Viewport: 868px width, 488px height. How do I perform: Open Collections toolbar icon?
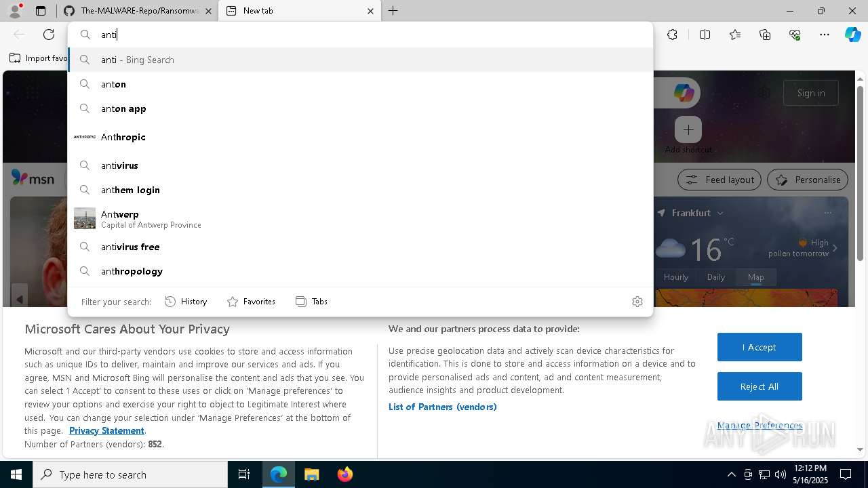point(765,35)
